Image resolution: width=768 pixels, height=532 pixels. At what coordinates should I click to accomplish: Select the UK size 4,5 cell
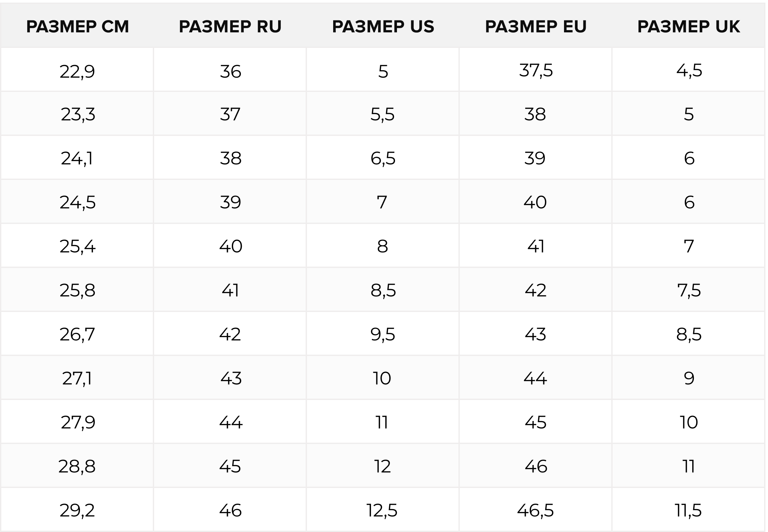tap(688, 69)
